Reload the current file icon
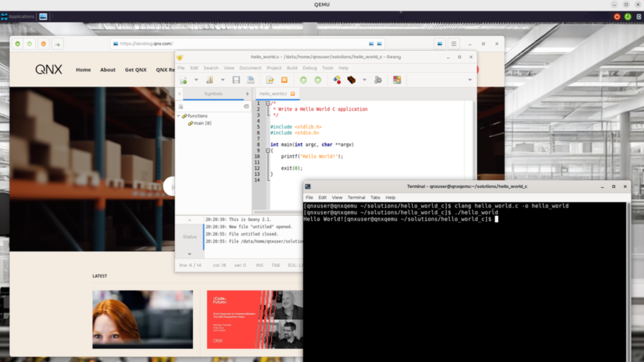 point(270,80)
